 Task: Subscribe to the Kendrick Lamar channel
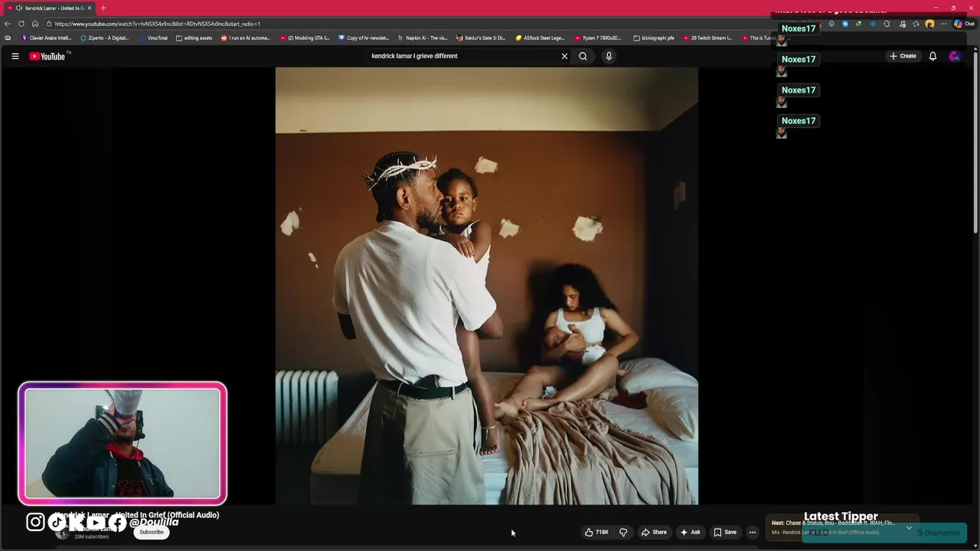tap(152, 532)
